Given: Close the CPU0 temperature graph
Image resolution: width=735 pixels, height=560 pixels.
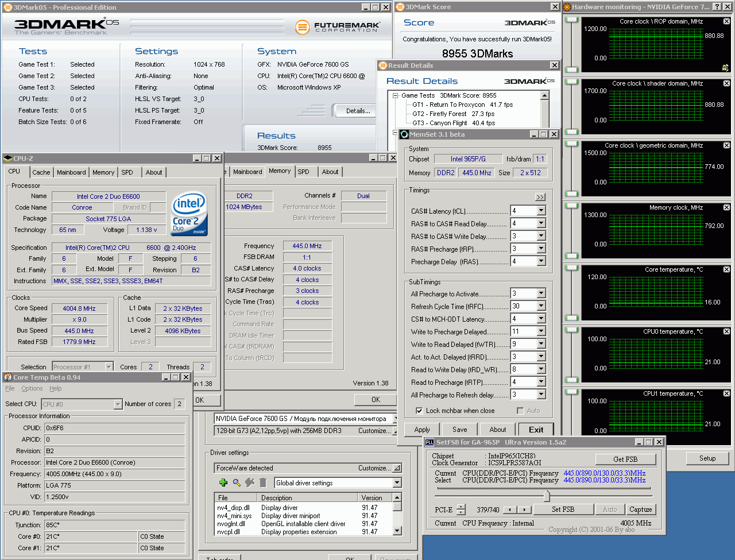Looking at the screenshot, I should pos(726,331).
